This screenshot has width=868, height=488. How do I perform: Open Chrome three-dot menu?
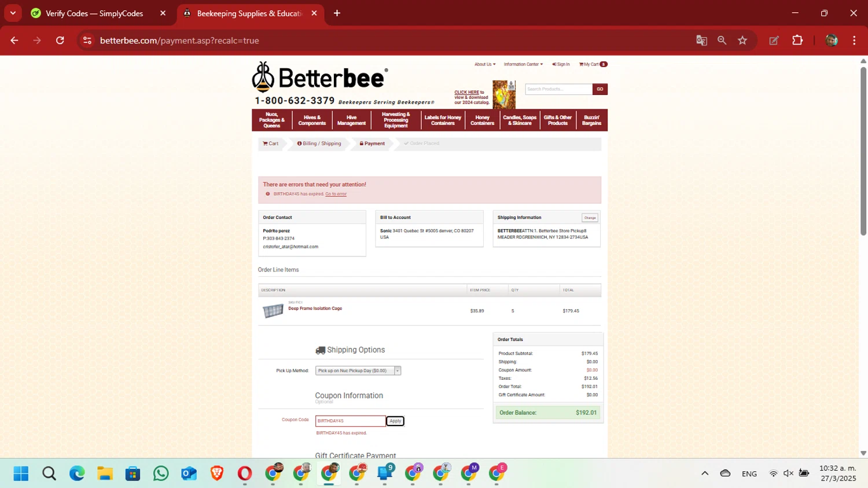pos(854,41)
